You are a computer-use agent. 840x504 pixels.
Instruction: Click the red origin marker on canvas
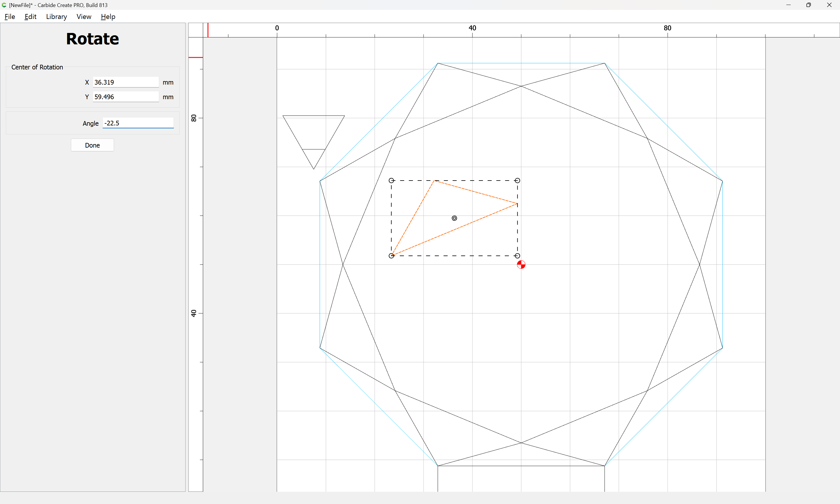click(521, 265)
